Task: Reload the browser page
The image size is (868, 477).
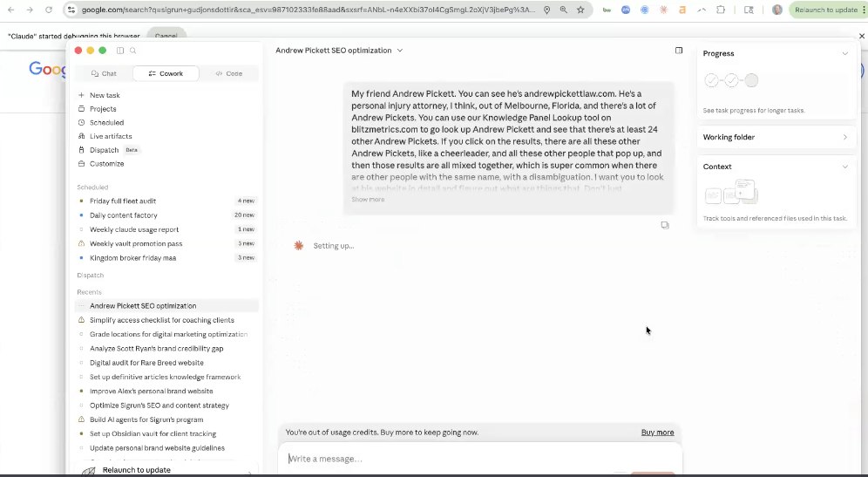Action: [x=49, y=10]
